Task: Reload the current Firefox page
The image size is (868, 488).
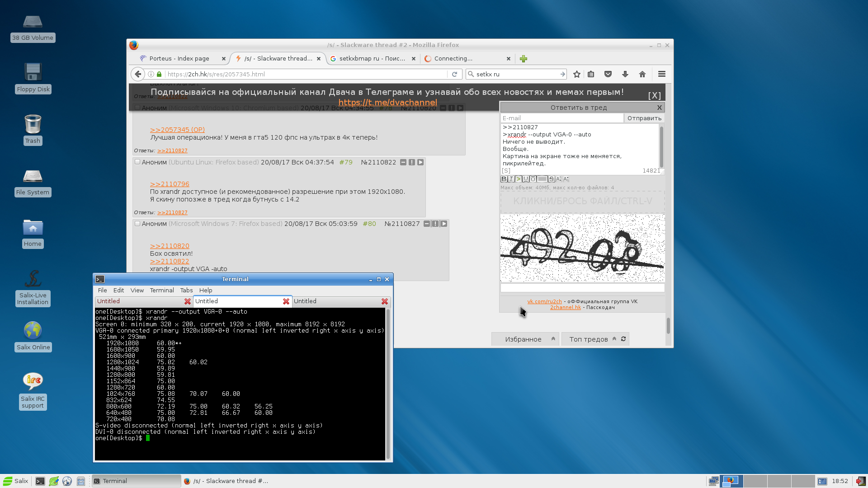Action: coord(454,74)
